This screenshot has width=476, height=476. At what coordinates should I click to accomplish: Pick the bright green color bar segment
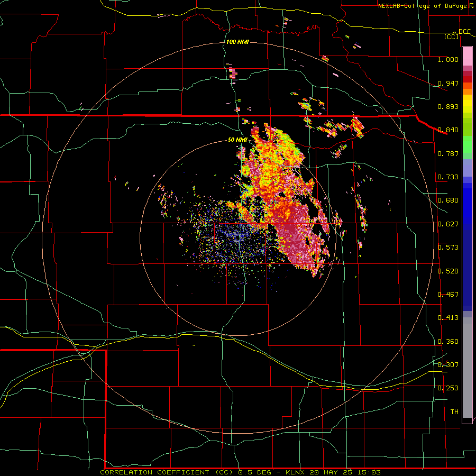(467, 144)
